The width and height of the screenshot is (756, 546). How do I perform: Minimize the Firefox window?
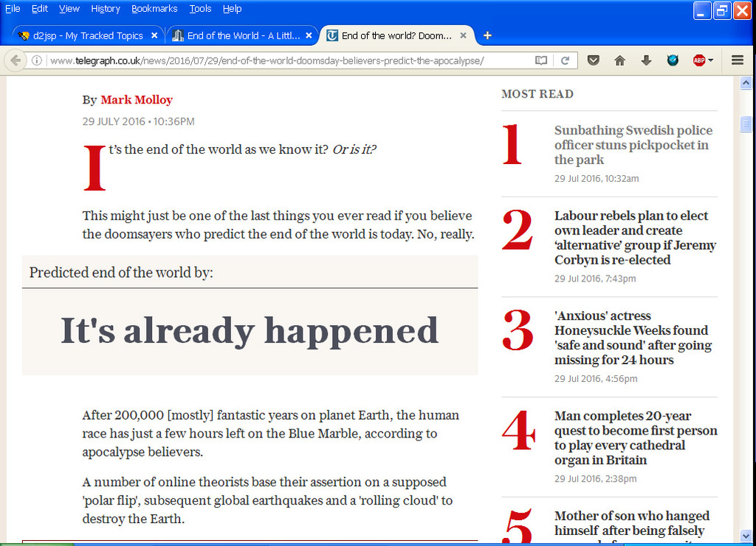[702, 10]
